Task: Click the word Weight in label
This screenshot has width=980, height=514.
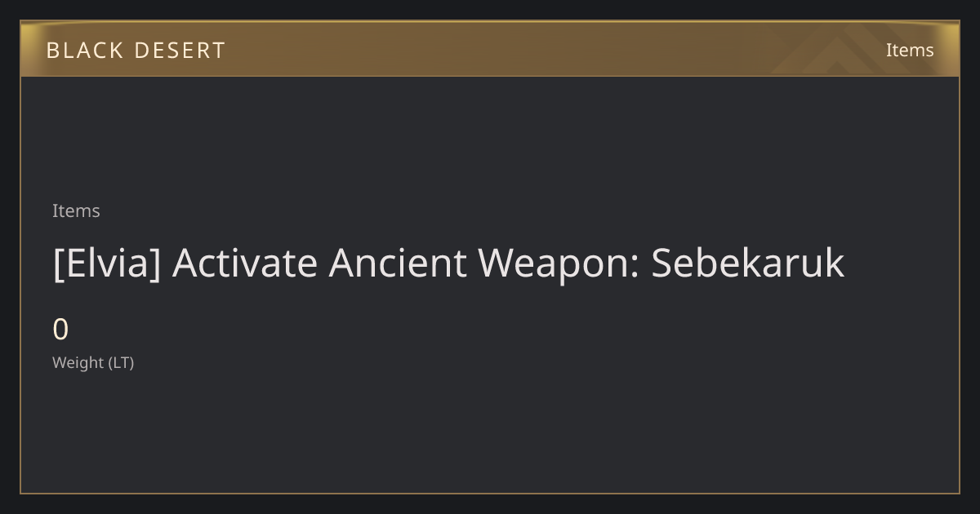Action: pos(78,362)
